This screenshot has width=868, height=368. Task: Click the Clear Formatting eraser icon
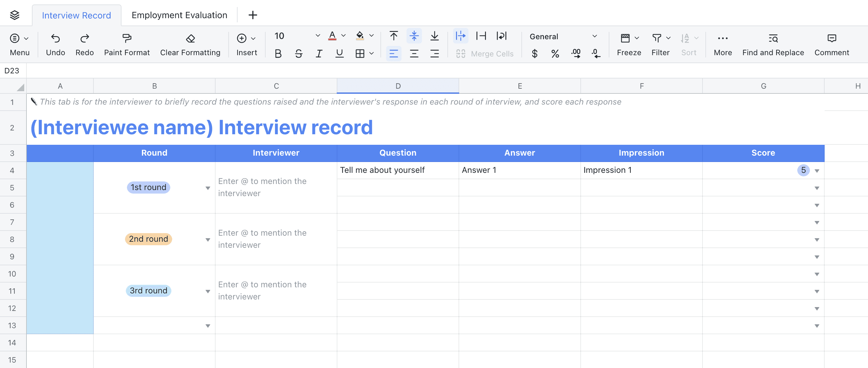[x=190, y=38]
